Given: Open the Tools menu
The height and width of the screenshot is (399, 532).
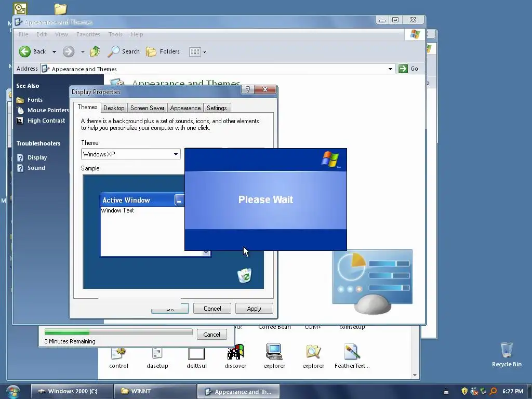Looking at the screenshot, I should pyautogui.click(x=115, y=34).
